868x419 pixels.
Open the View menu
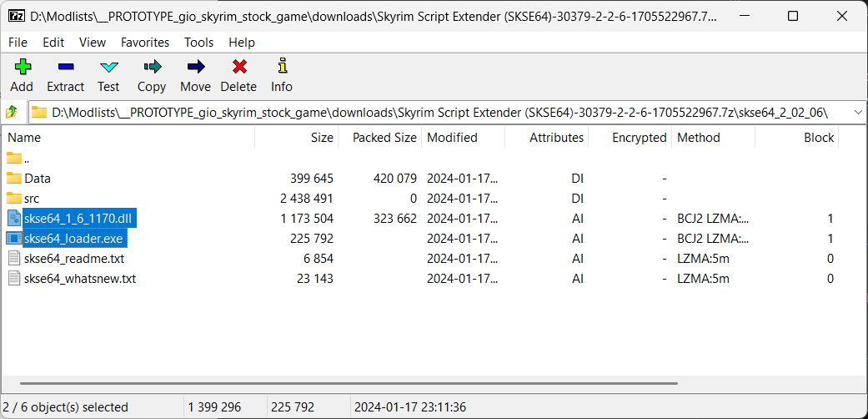point(93,42)
